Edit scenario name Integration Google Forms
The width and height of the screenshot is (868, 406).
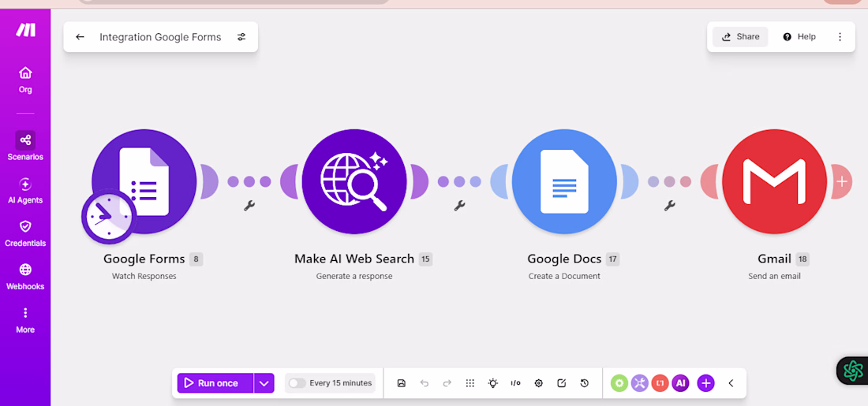[160, 37]
